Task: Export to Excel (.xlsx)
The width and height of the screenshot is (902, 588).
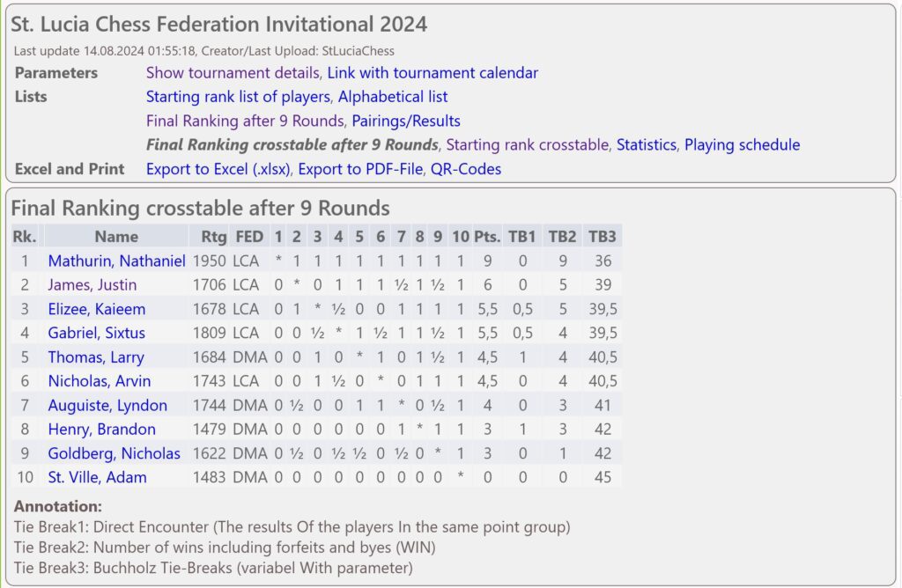Action: coord(218,169)
